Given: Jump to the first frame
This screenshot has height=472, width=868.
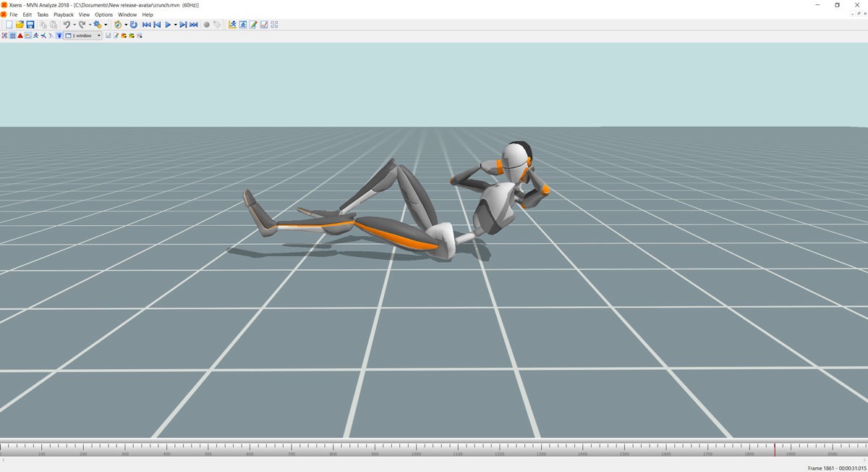Looking at the screenshot, I should [x=146, y=25].
